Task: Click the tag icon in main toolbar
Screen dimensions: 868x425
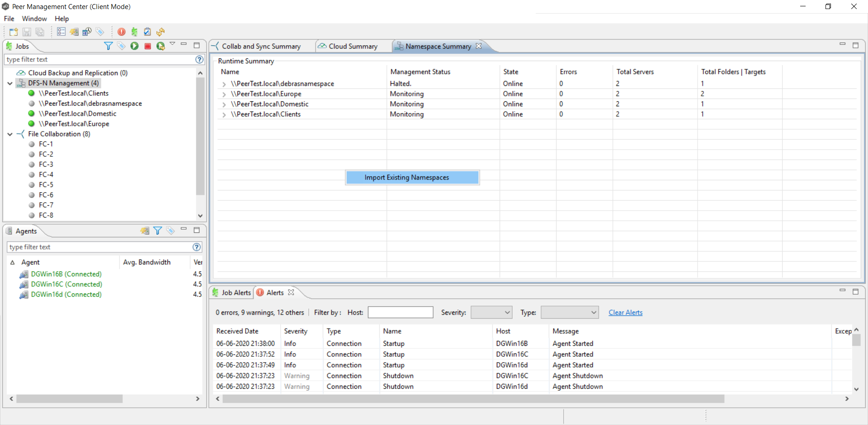Action: pos(100,32)
